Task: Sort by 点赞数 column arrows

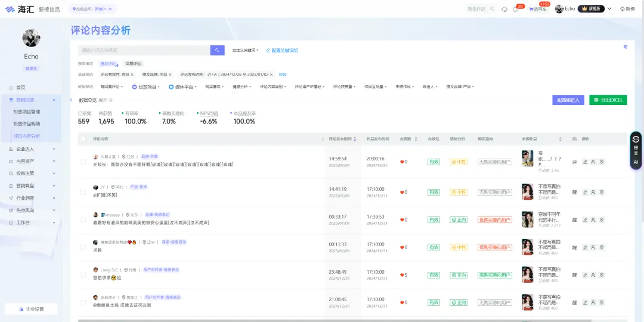Action: coord(416,139)
